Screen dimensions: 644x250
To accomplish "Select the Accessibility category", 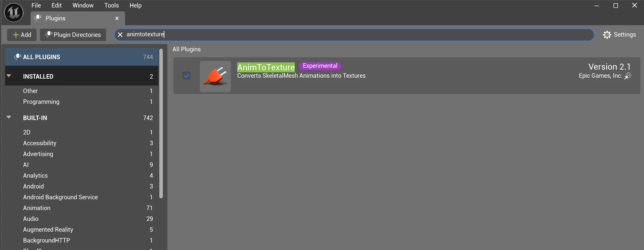I will 82,143.
